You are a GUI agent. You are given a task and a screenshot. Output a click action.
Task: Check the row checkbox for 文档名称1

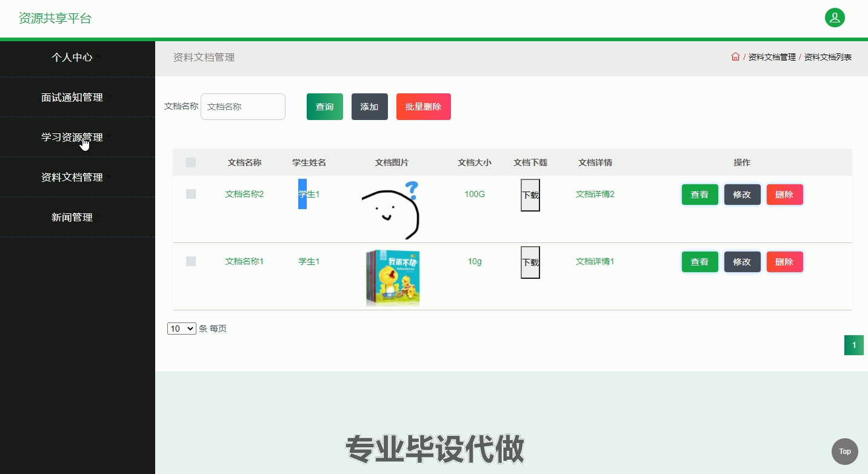(x=191, y=261)
